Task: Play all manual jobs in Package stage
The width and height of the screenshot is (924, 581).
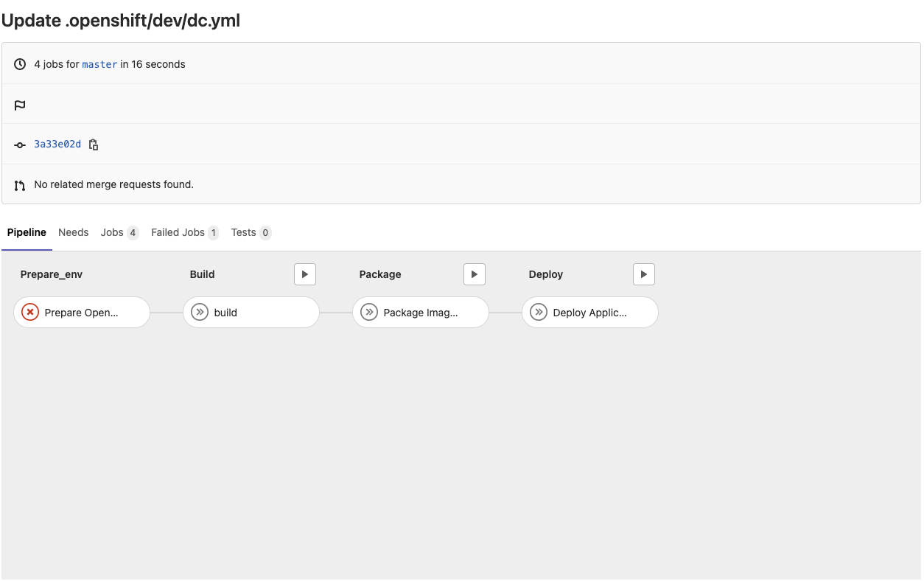Action: coord(475,274)
